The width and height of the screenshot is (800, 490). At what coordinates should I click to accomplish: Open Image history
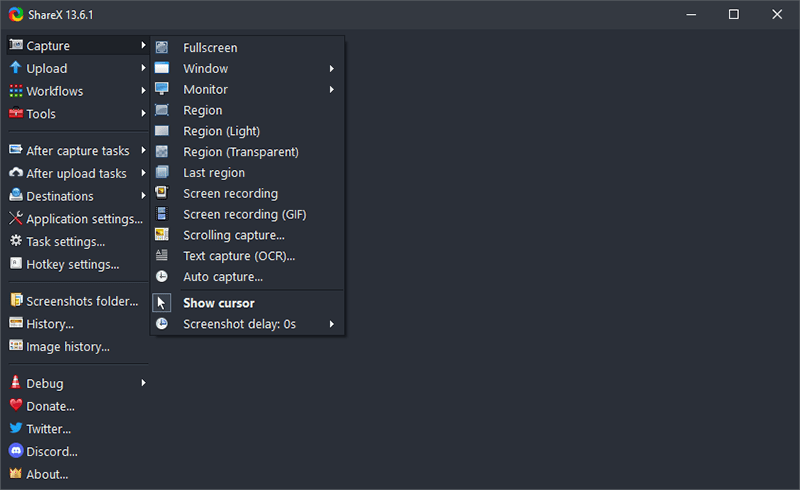67,346
